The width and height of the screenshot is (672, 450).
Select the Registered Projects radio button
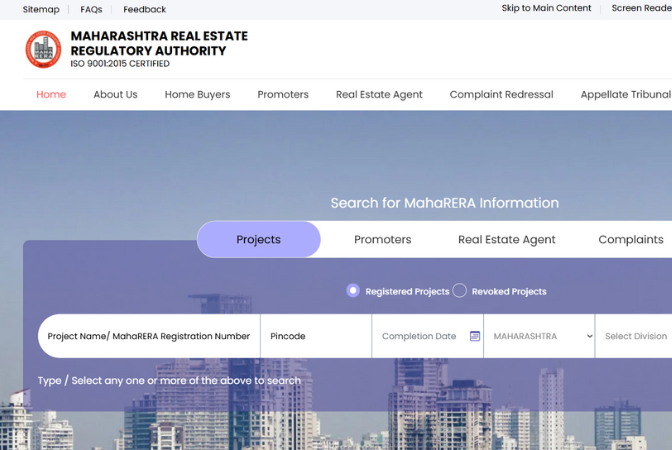click(353, 291)
